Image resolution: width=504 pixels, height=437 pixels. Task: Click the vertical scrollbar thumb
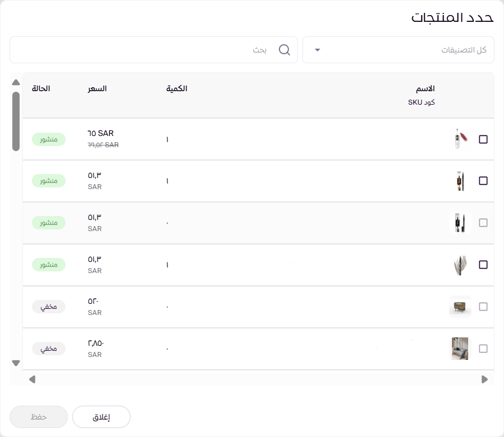16,121
